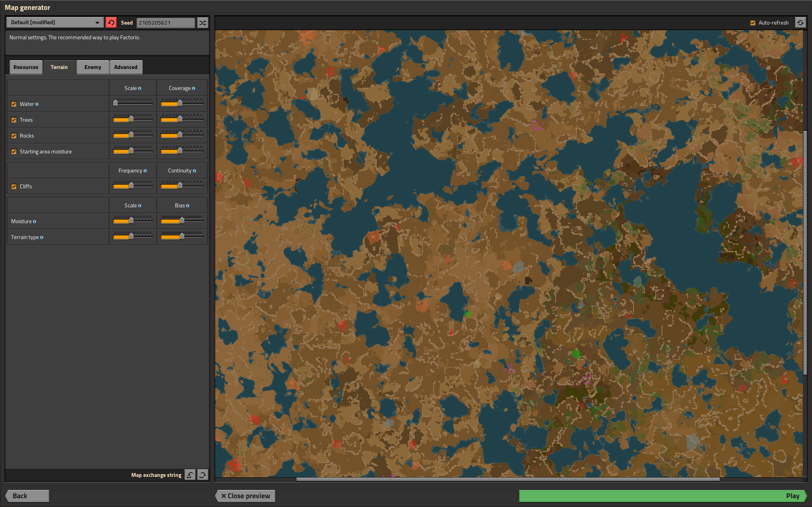Adjust the Terrain type bias slider
812x507 pixels.
tap(182, 236)
